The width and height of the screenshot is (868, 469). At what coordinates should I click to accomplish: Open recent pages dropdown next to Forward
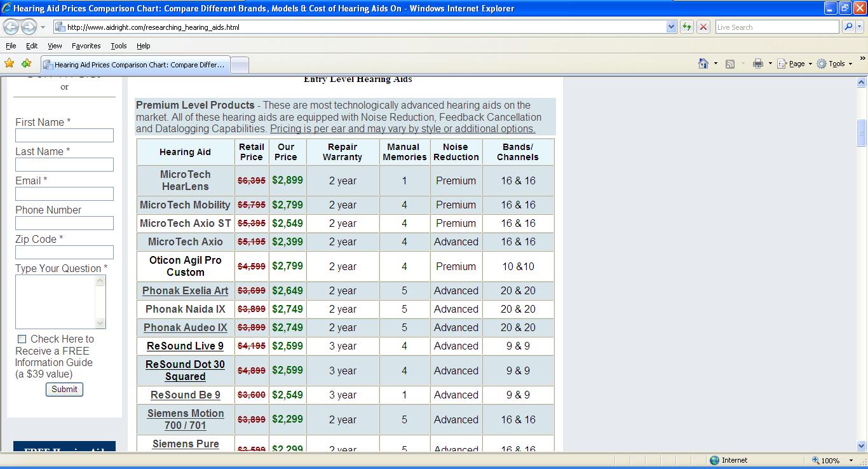tap(43, 27)
